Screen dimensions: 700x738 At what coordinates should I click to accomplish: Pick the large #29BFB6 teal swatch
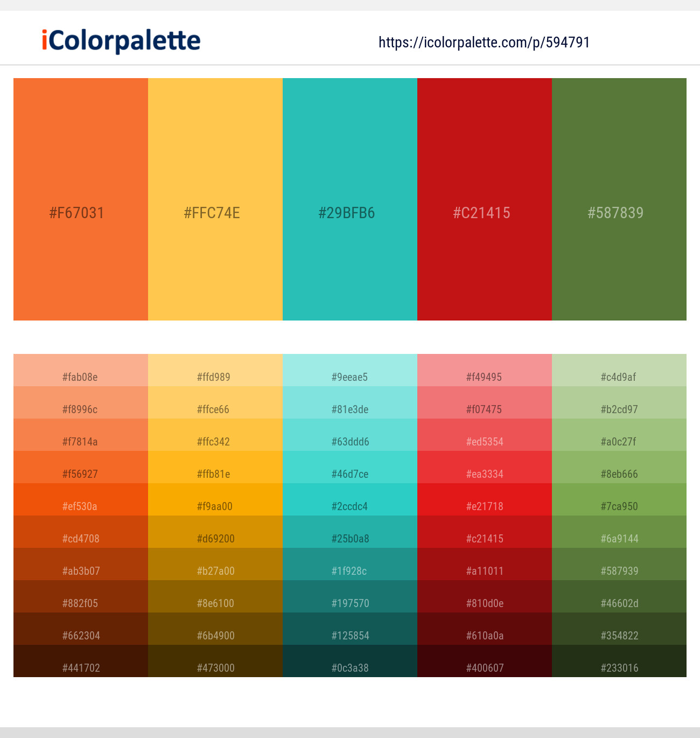pos(350,199)
